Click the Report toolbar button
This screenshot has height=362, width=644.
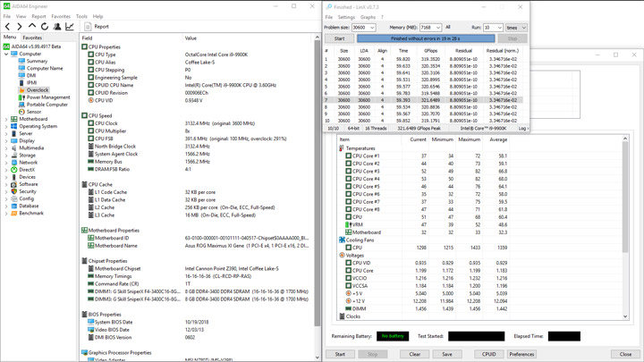(97, 26)
